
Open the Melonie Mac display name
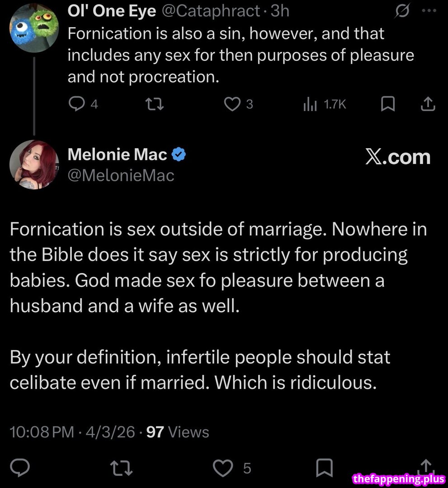pos(118,155)
